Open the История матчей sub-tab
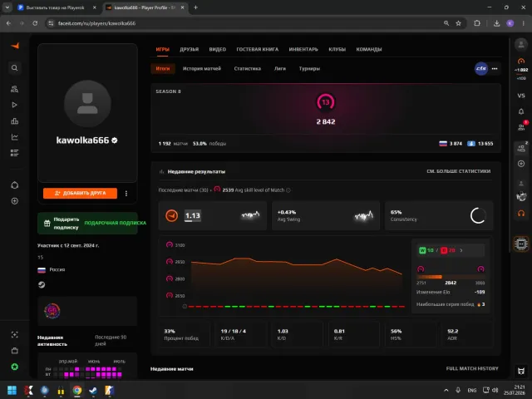The height and width of the screenshot is (399, 532). coord(202,68)
